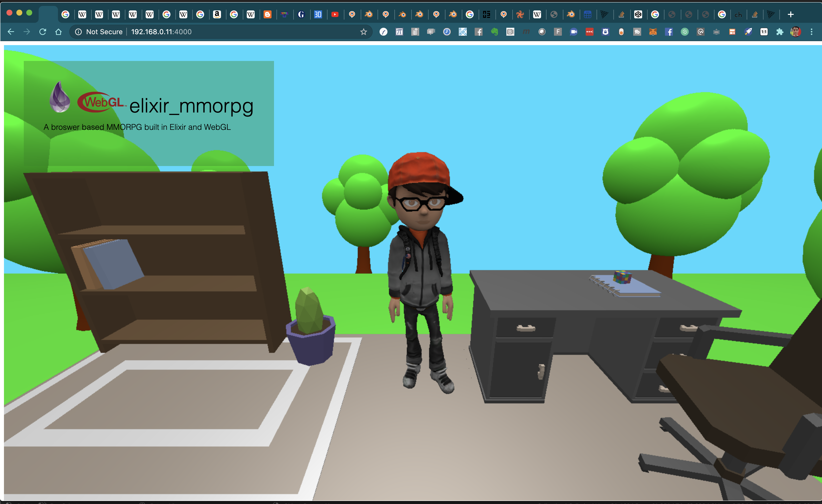Bookmark this page with the star
The width and height of the screenshot is (822, 504).
pos(364,32)
